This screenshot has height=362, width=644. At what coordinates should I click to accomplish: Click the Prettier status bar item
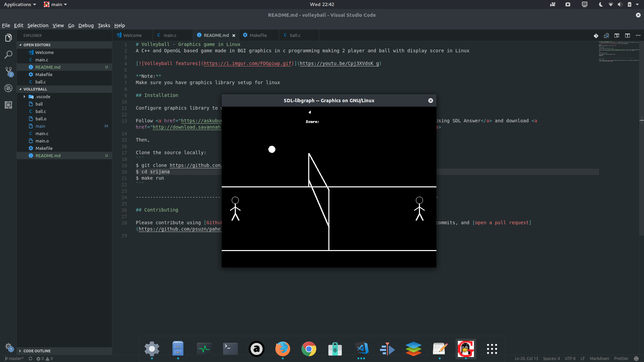[621, 359]
